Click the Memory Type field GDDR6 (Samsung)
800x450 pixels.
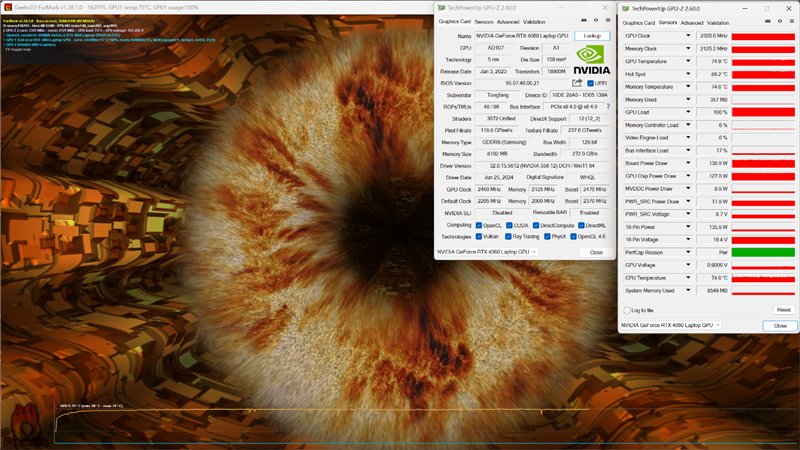[x=504, y=142]
